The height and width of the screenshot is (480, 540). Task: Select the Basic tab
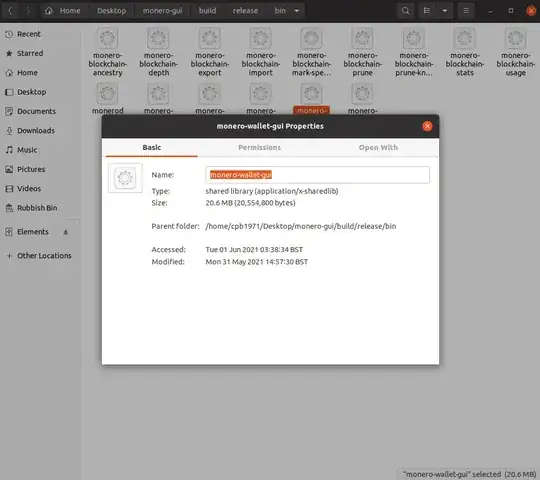[152, 147]
